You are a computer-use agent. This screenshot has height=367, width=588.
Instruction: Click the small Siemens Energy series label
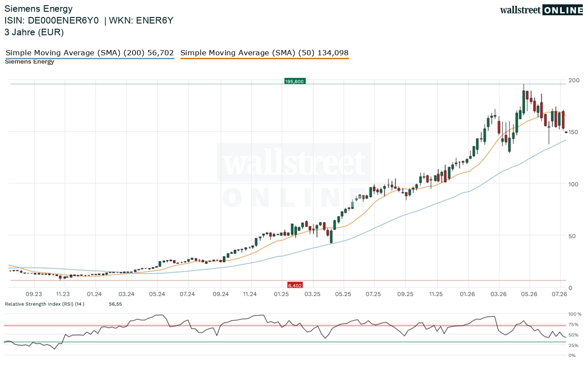(x=30, y=62)
